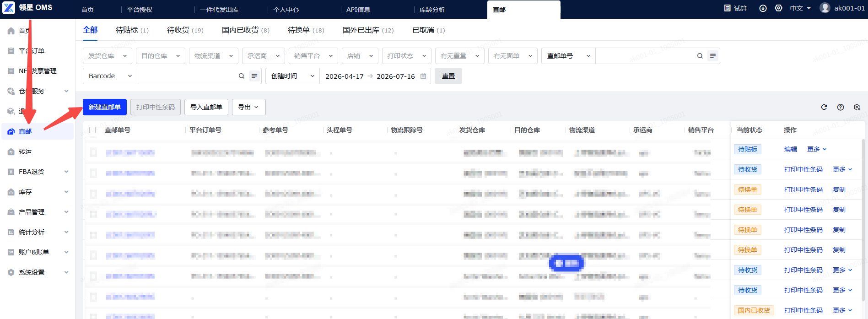Switch to the 国外已出库 tab
This screenshot has width=868, height=319.
(x=368, y=30)
